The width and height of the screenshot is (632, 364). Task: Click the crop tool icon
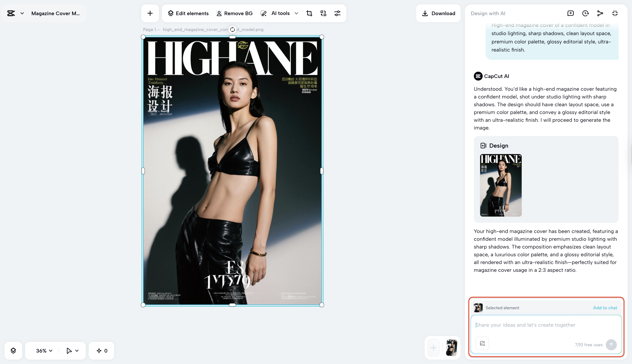[x=309, y=13]
